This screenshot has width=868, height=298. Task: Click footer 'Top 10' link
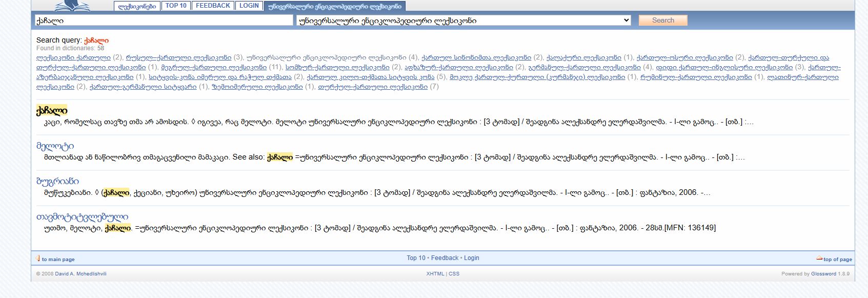point(416,258)
